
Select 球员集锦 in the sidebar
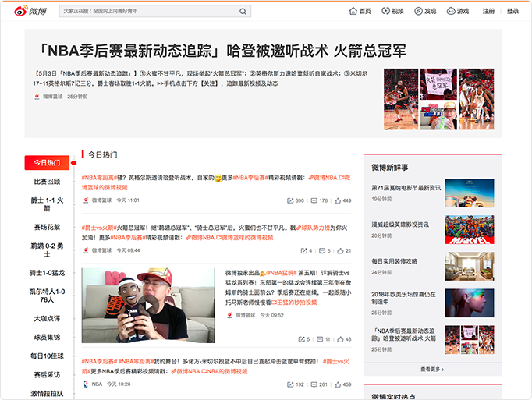47,338
